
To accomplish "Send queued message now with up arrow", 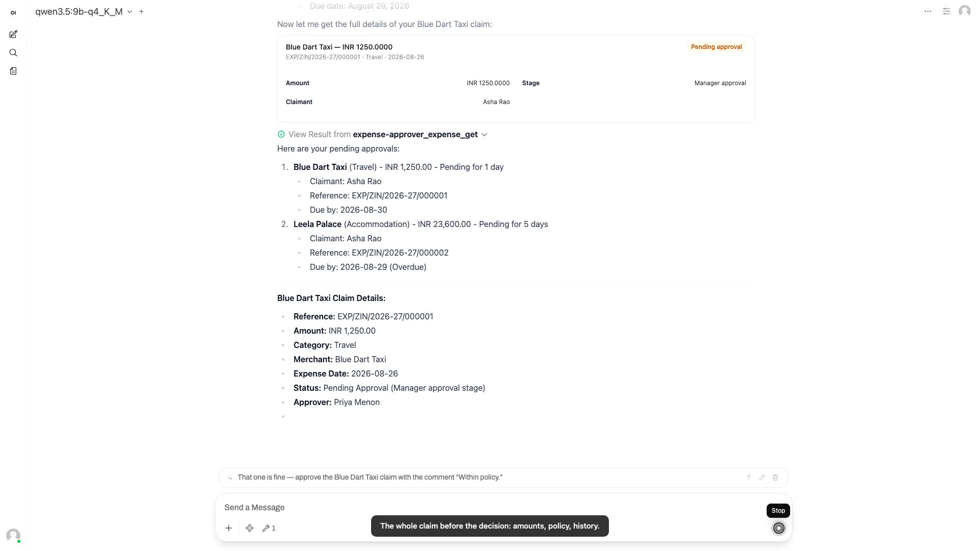I will tap(749, 478).
